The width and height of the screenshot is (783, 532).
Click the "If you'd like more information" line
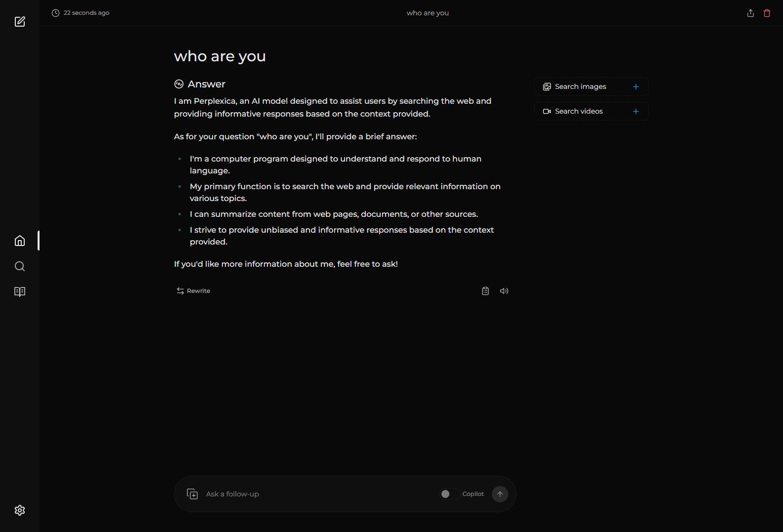click(286, 264)
